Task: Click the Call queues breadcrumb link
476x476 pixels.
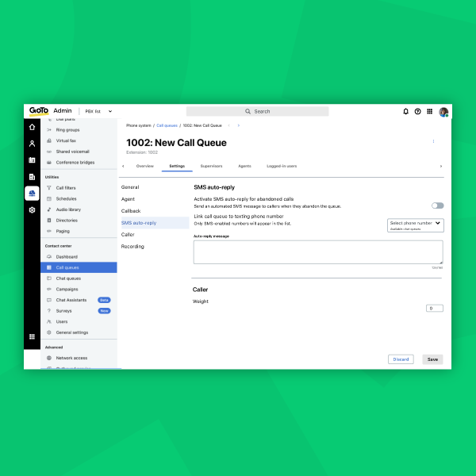Action: 167,125
